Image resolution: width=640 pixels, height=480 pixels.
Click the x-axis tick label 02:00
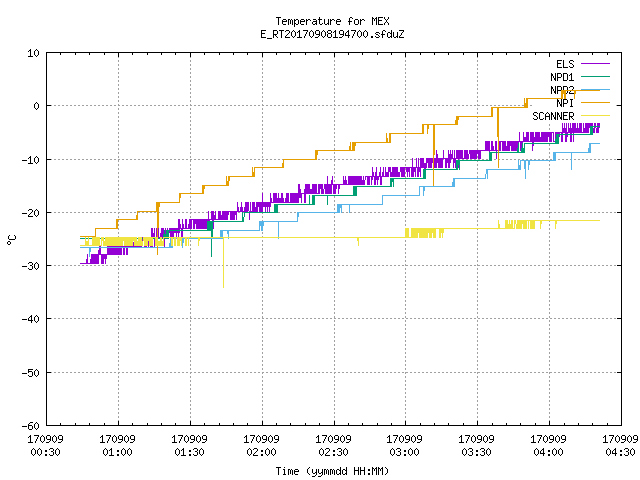[261, 452]
